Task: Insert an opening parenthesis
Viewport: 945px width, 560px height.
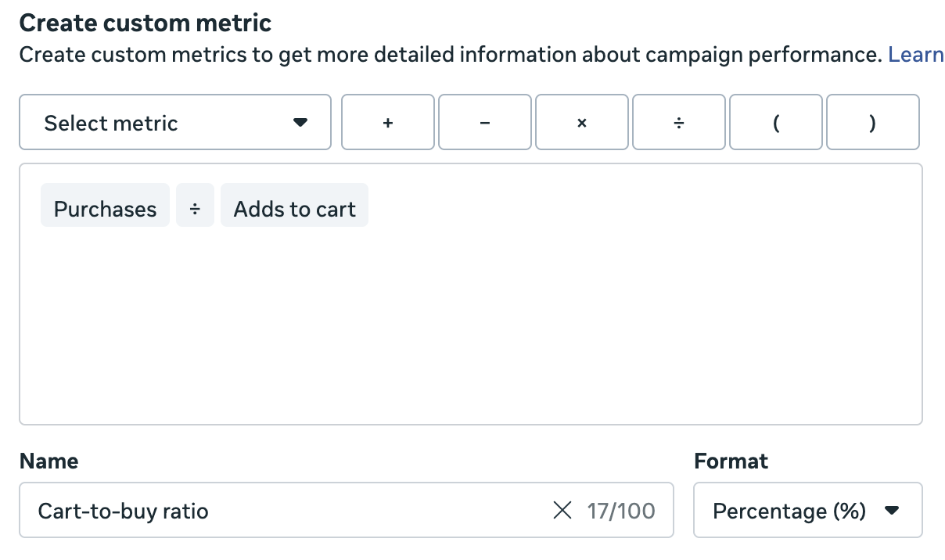Action: pyautogui.click(x=775, y=122)
